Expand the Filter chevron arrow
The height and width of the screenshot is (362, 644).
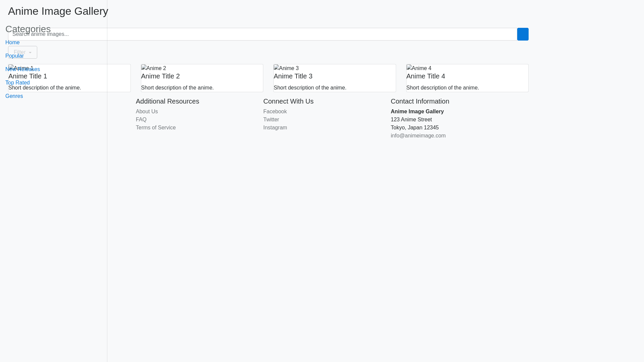30,53
